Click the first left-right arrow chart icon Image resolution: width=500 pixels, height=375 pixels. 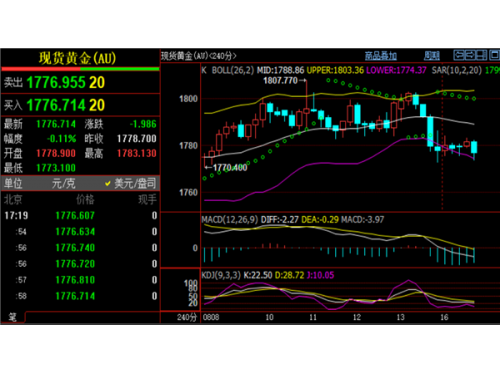(459, 55)
